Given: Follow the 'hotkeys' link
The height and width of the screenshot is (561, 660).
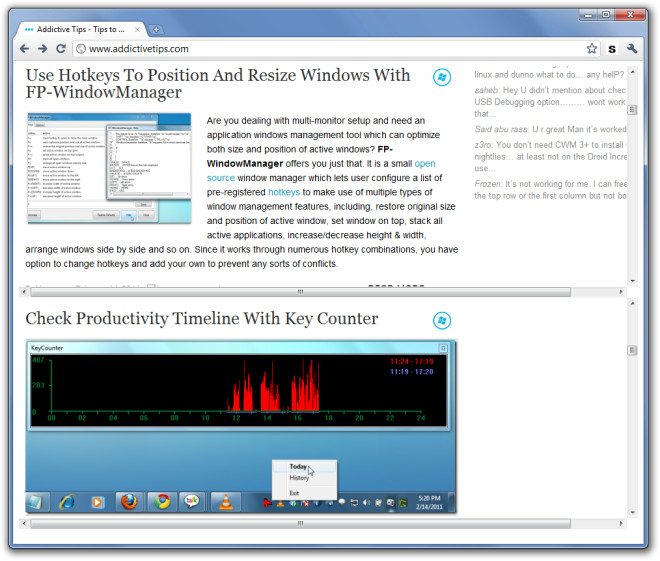Looking at the screenshot, I should pyautogui.click(x=284, y=192).
